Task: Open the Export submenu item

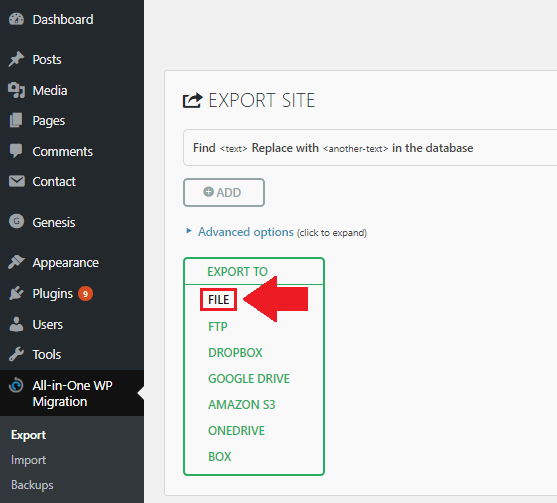Action: pos(28,435)
